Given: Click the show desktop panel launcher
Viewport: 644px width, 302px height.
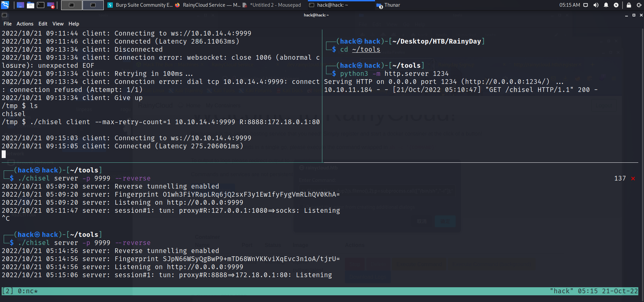Looking at the screenshot, I should pos(20,5).
